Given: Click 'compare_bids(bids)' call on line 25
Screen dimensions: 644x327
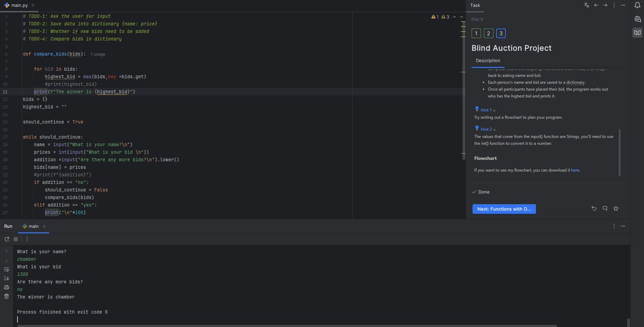Looking at the screenshot, I should point(69,197).
